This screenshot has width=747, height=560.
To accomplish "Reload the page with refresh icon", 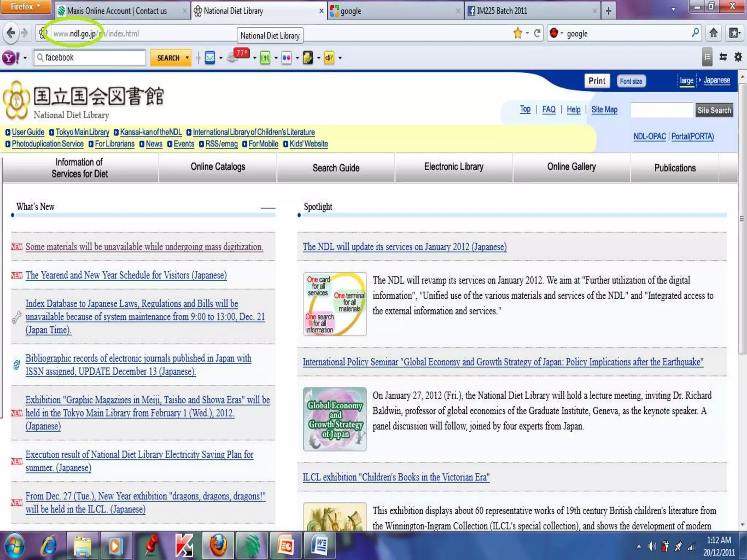I will click(x=537, y=33).
